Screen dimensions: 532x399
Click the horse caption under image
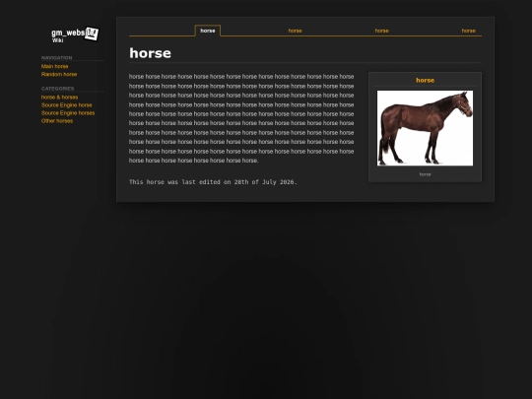click(426, 174)
